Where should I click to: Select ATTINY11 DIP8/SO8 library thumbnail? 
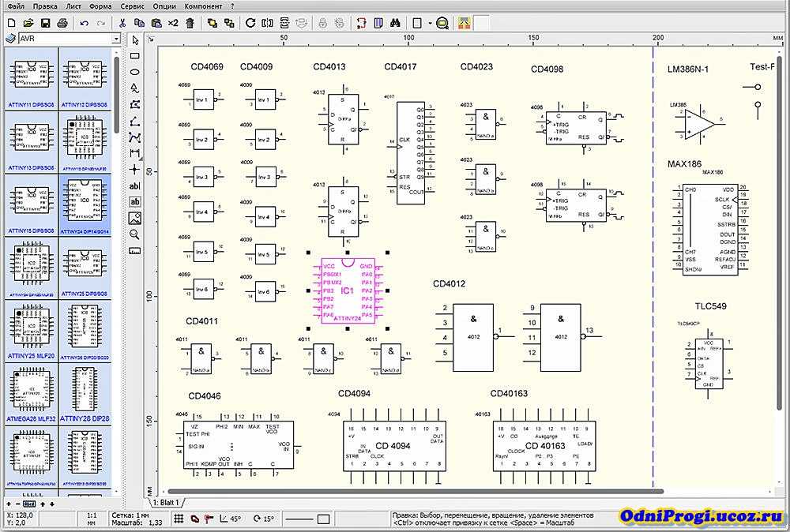click(x=32, y=79)
